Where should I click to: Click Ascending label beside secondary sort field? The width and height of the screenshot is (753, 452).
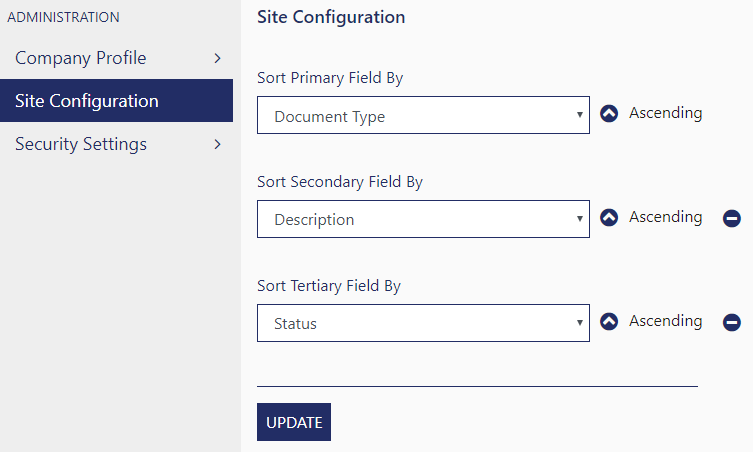(666, 217)
